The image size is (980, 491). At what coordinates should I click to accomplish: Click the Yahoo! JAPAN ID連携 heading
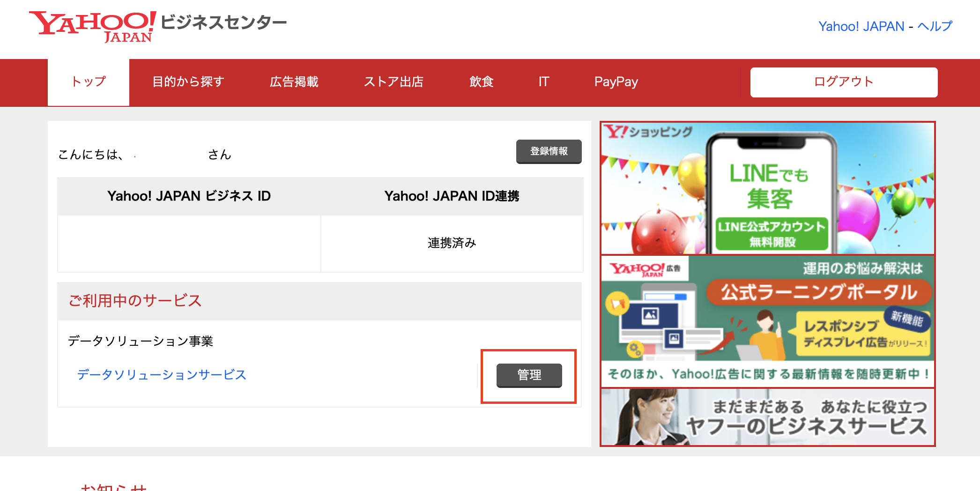click(452, 196)
